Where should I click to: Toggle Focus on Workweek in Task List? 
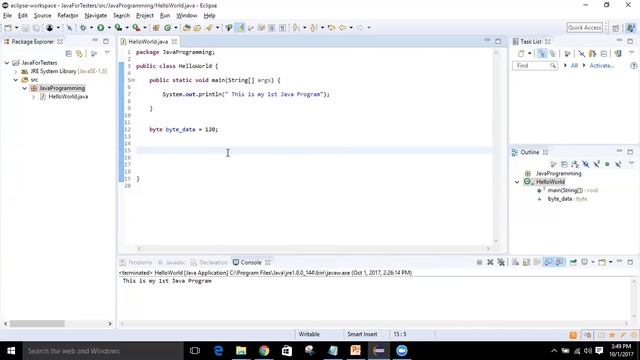(567, 53)
